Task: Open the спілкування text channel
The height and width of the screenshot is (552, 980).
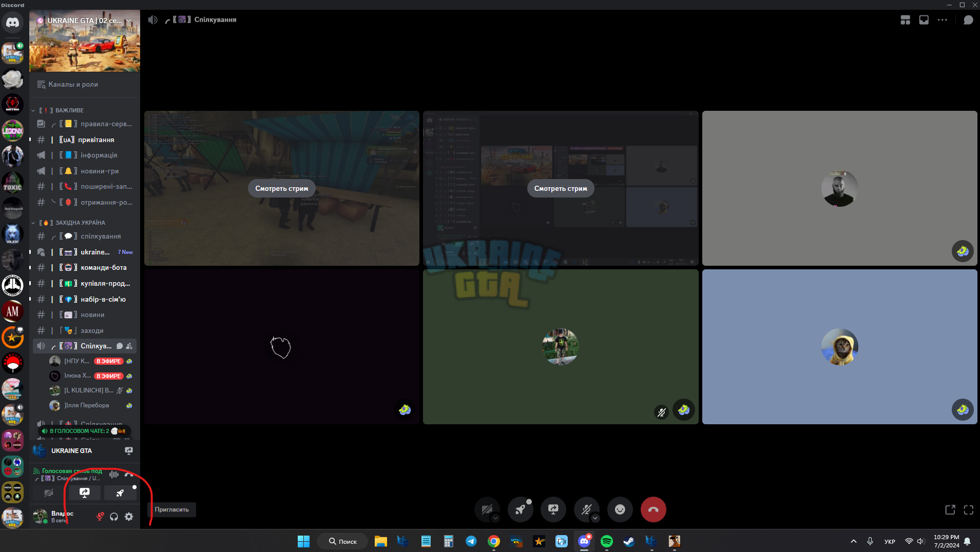Action: [x=85, y=236]
